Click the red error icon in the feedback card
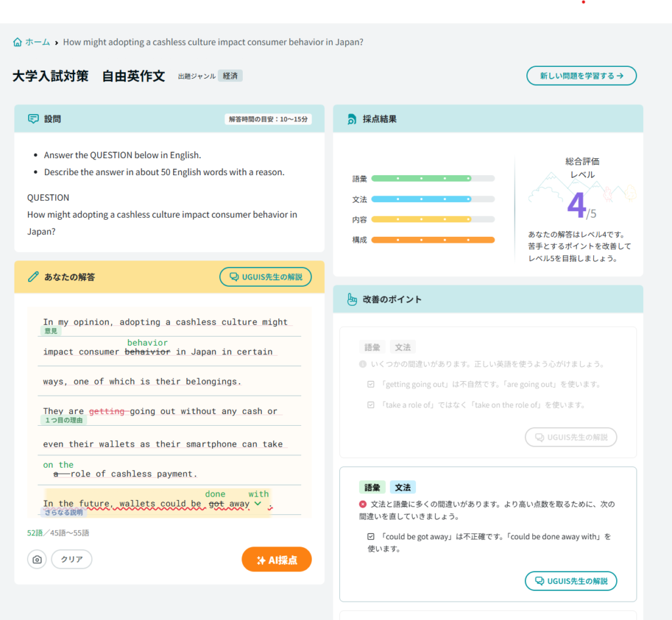This screenshot has height=620, width=672. (362, 505)
